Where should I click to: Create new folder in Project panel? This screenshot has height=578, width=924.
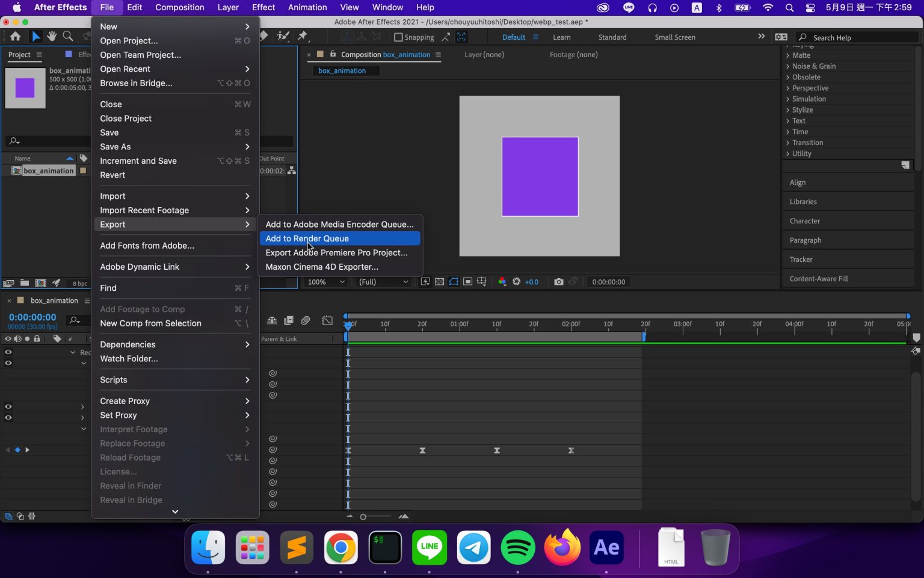(25, 283)
